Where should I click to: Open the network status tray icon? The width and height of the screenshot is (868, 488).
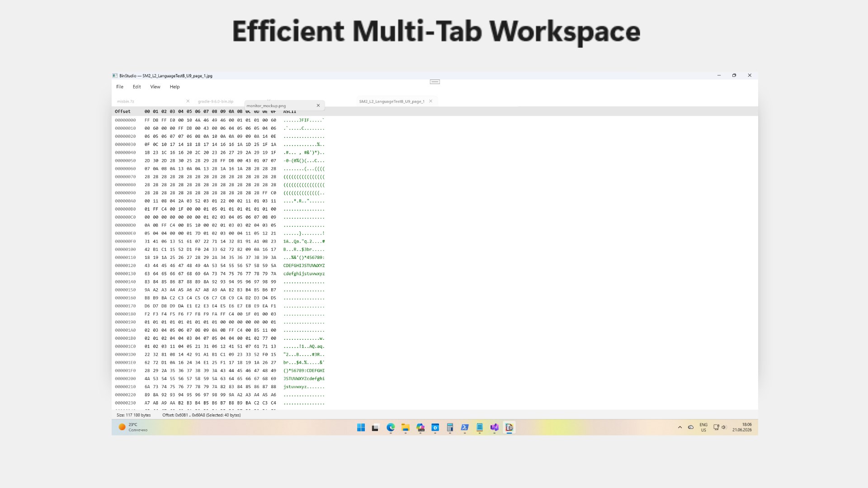tap(716, 427)
